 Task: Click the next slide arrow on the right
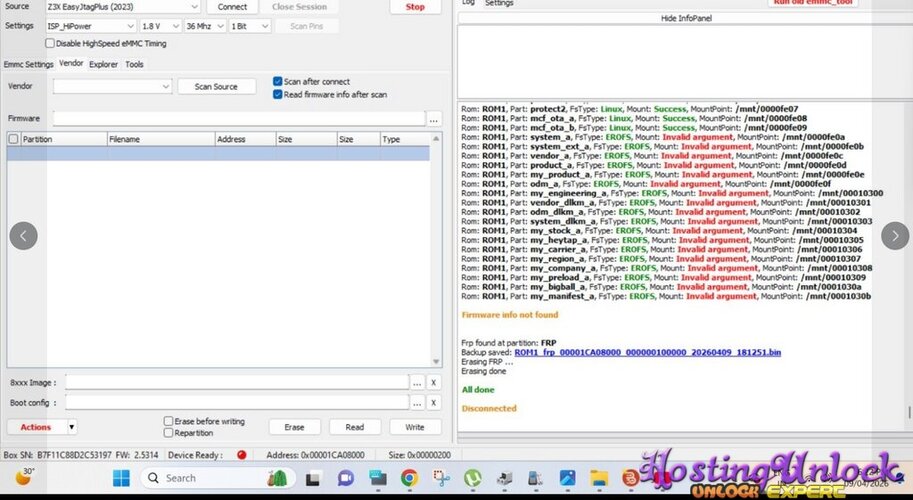pyautogui.click(x=895, y=236)
